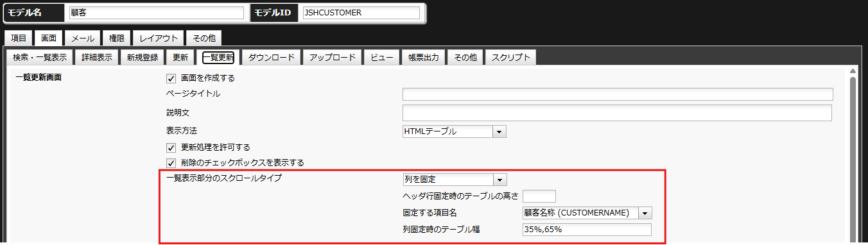Open the スクロールタイプ 列を固定 dropdown

tap(455, 179)
